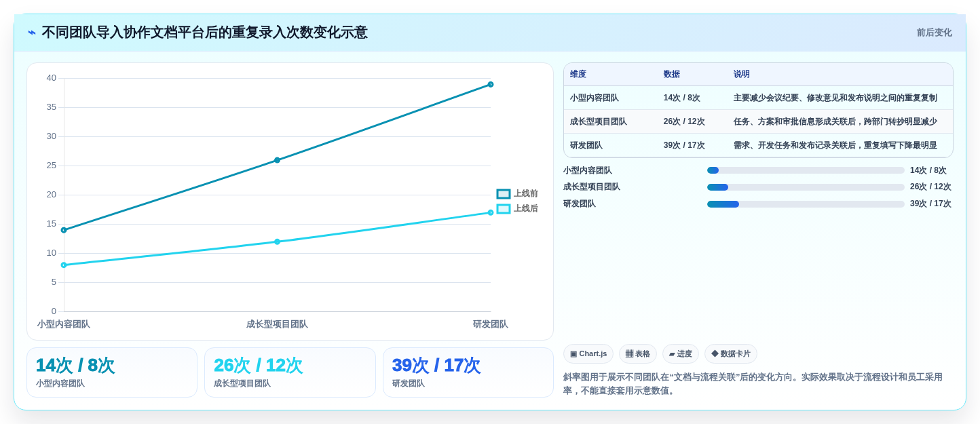Click the 说明 column header
Screen dimensions: 980x424
(742, 75)
